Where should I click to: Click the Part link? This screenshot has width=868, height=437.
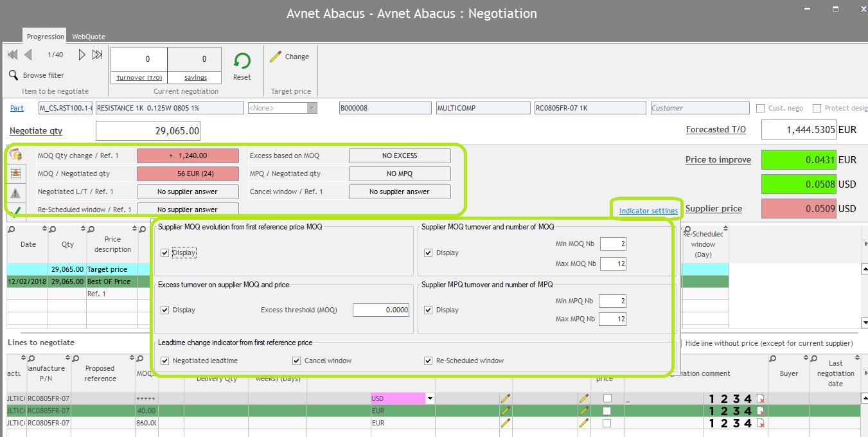click(x=17, y=108)
